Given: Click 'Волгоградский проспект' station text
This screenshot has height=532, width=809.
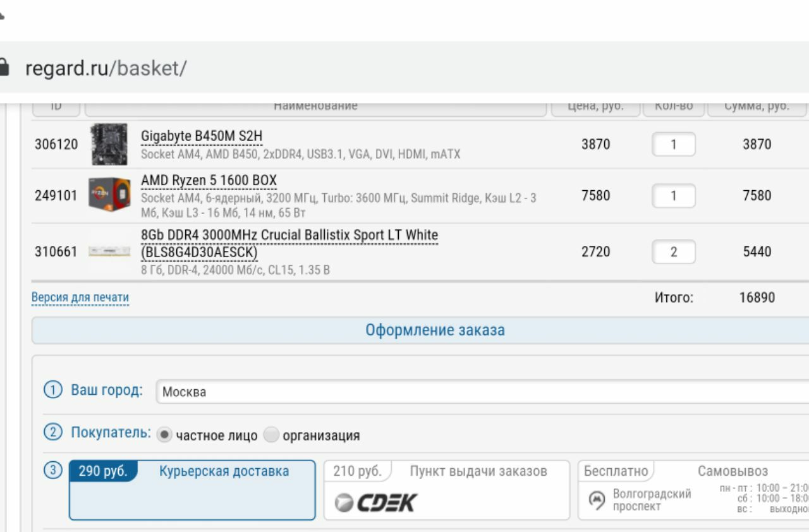Looking at the screenshot, I should [652, 500].
